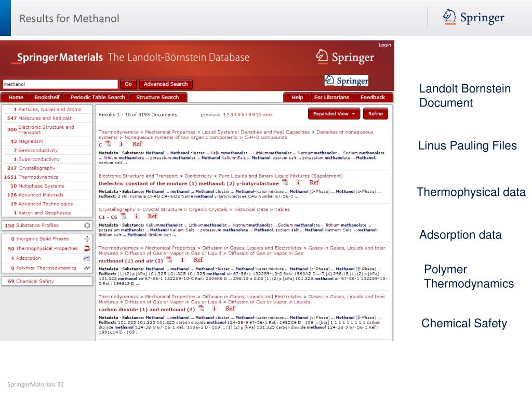532x399 pixels.
Task: Click in the methanol search field
Action: [60, 84]
